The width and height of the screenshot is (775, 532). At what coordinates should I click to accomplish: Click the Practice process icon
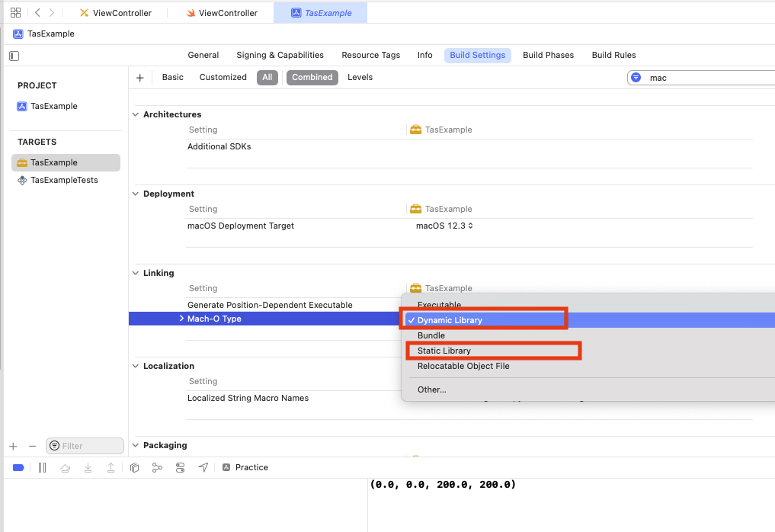click(x=226, y=467)
